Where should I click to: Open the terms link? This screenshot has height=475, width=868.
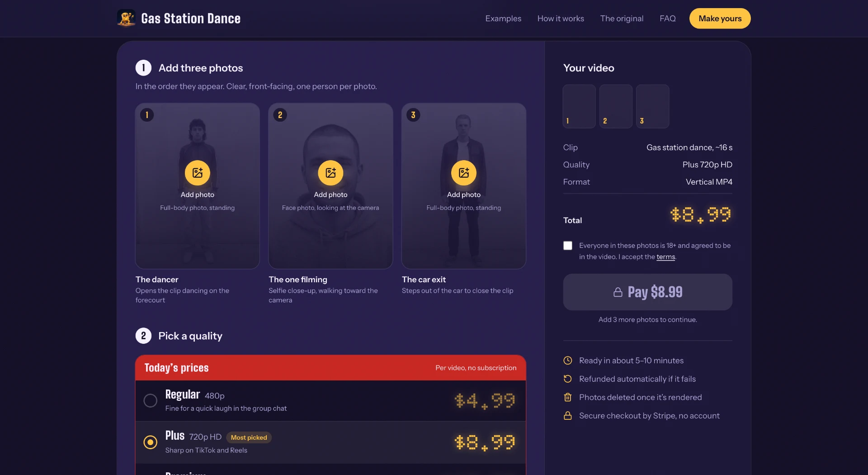665,257
